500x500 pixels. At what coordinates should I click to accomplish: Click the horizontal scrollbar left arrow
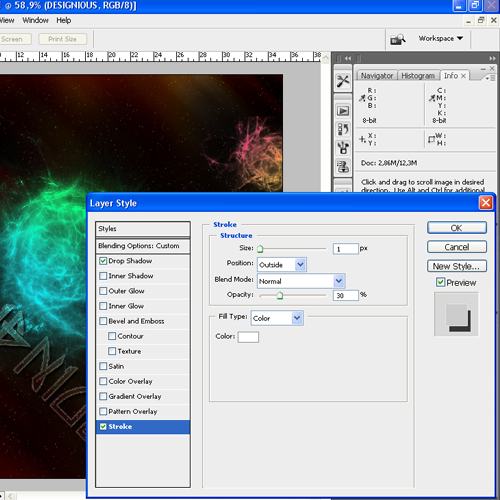pos(10,496)
